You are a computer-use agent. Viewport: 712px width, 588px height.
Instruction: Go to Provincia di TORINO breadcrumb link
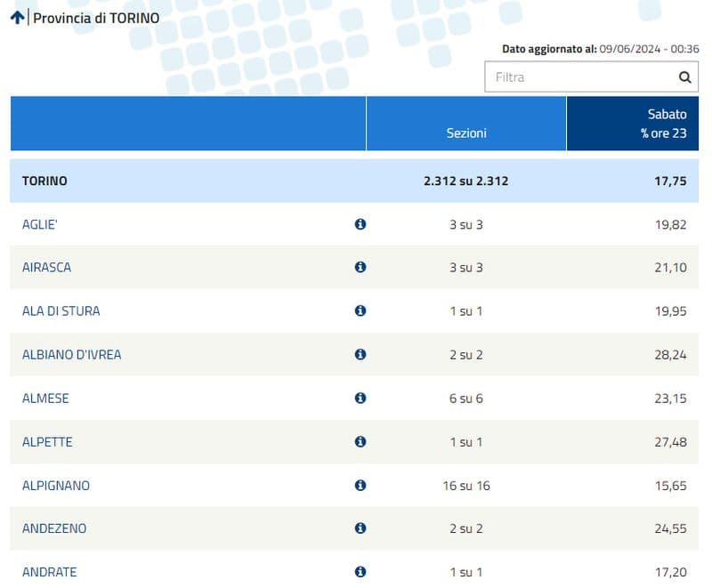click(96, 18)
